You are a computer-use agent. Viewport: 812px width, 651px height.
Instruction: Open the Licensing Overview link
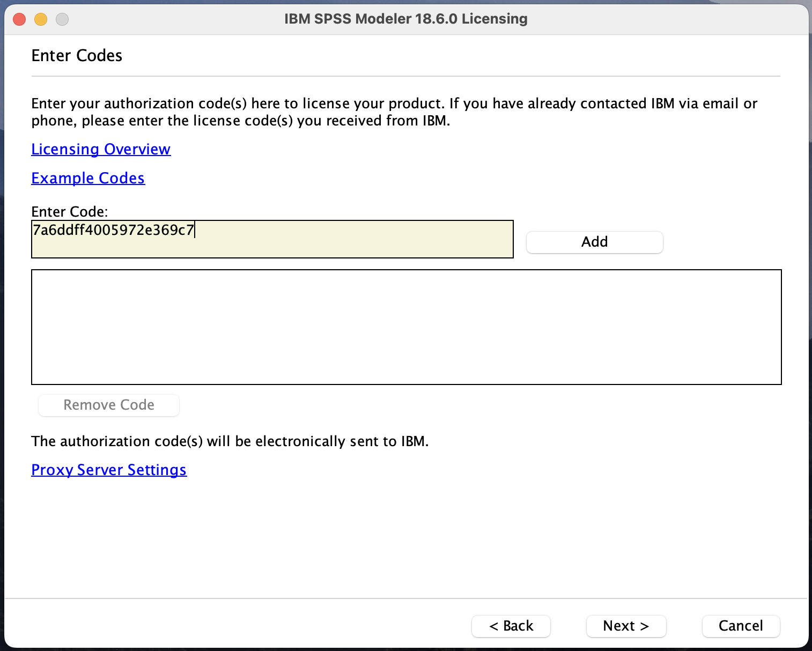click(x=101, y=149)
